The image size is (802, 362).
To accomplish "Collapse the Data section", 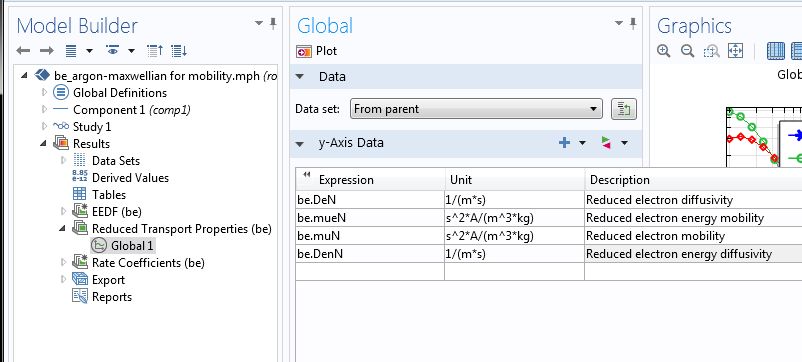I will [300, 77].
